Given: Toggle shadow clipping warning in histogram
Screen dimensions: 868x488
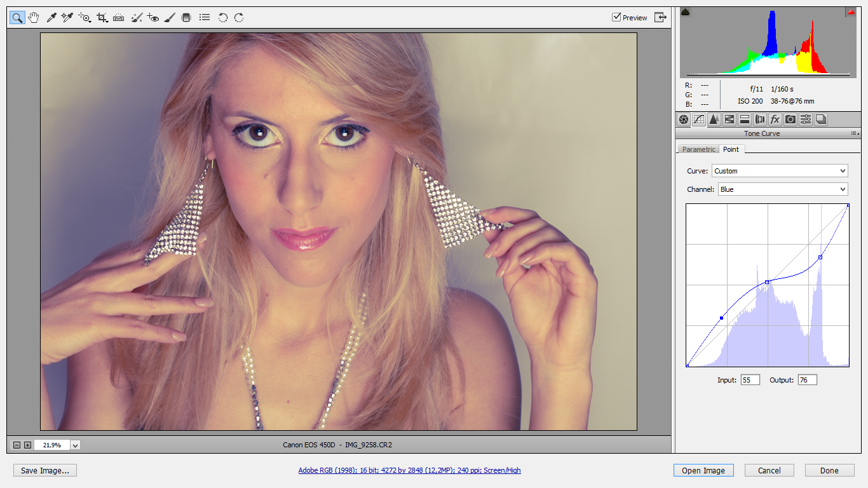Looking at the screenshot, I should pos(686,12).
